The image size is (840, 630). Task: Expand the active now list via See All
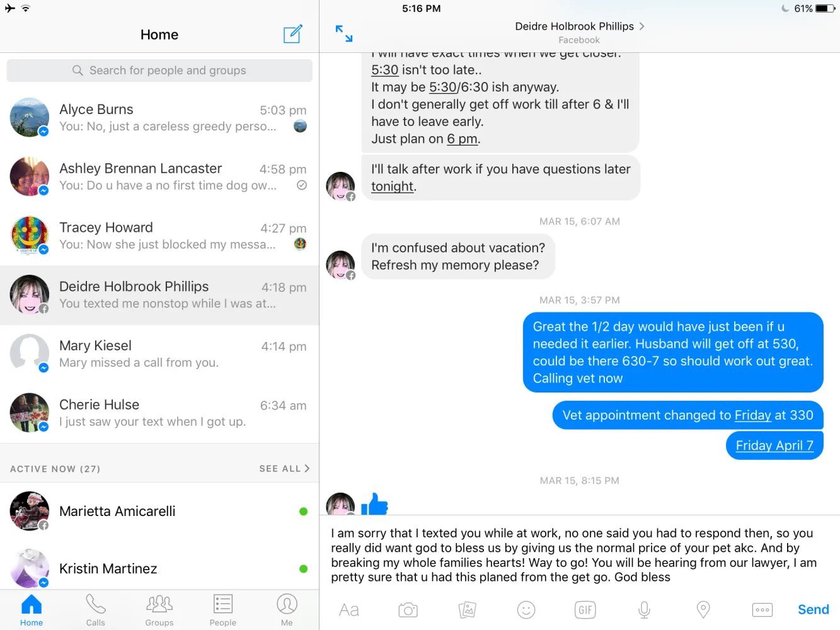[x=284, y=469]
